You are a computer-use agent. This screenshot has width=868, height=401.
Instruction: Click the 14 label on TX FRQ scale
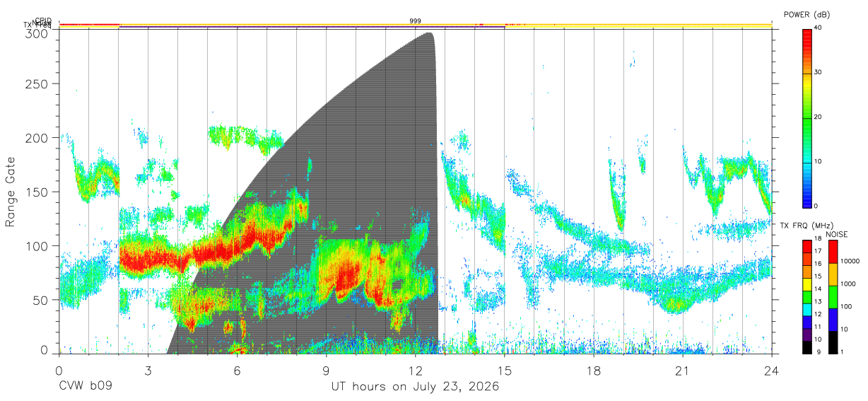pyautogui.click(x=818, y=289)
